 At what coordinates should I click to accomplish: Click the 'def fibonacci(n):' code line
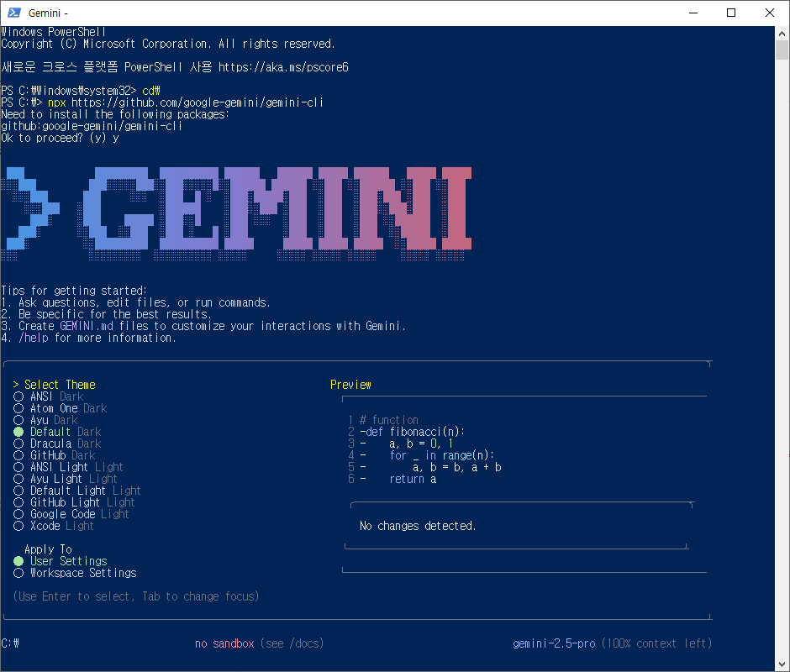tap(414, 432)
